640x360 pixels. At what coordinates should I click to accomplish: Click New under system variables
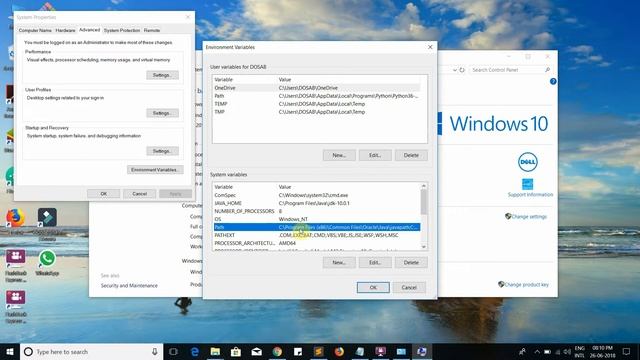pyautogui.click(x=339, y=263)
